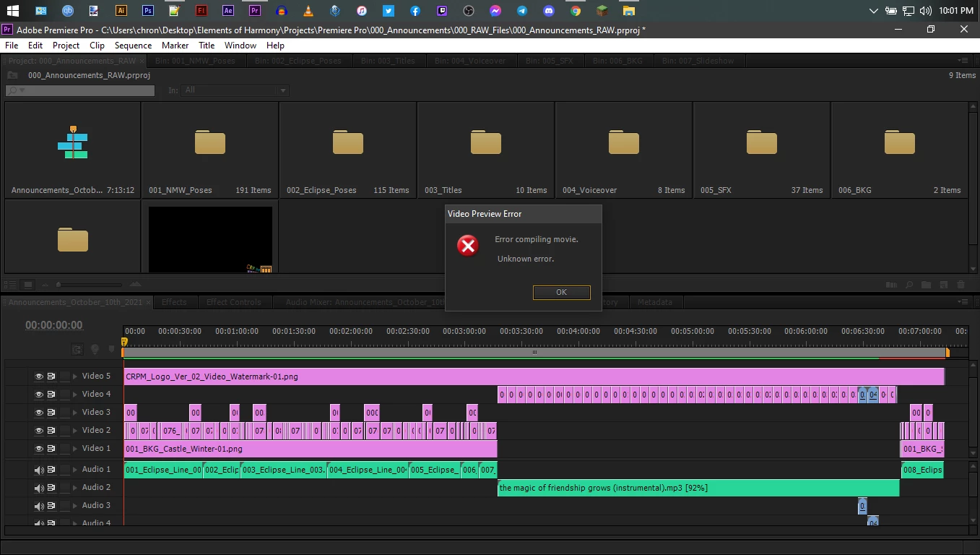Viewport: 980px width, 555px height.
Task: Click the Find magnifier icon in project panel
Action: (909, 285)
